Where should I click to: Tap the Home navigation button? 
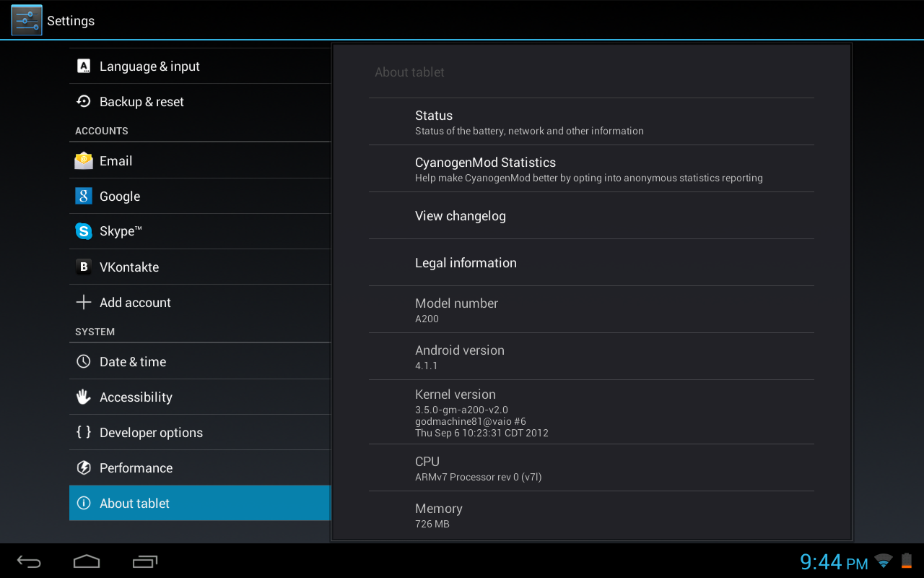pos(87,561)
